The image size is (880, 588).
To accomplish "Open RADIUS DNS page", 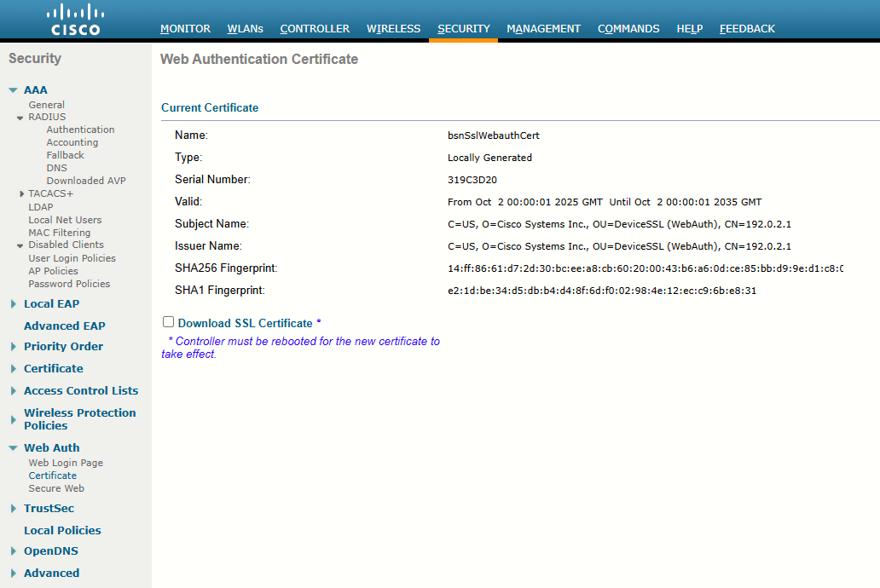I will (x=56, y=168).
